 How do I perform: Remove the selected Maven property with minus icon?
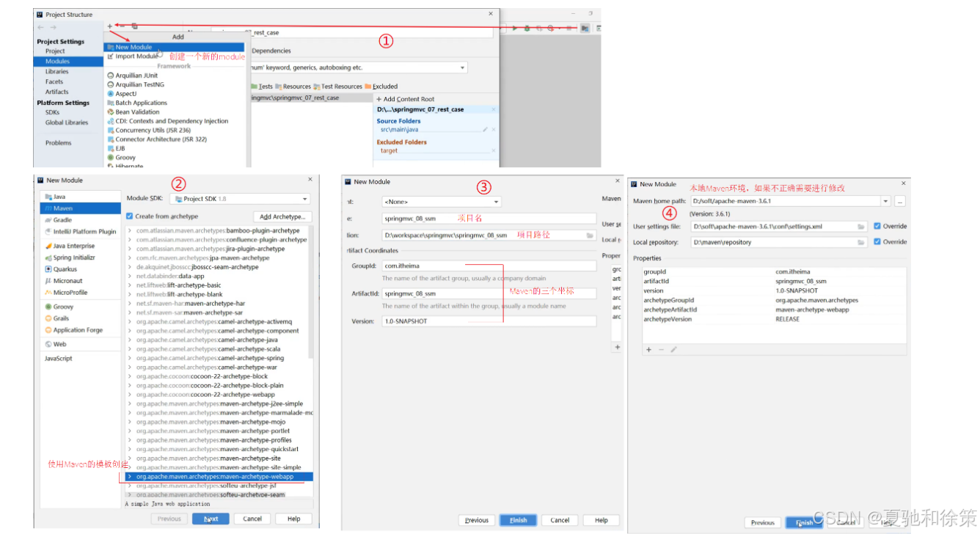pyautogui.click(x=661, y=349)
